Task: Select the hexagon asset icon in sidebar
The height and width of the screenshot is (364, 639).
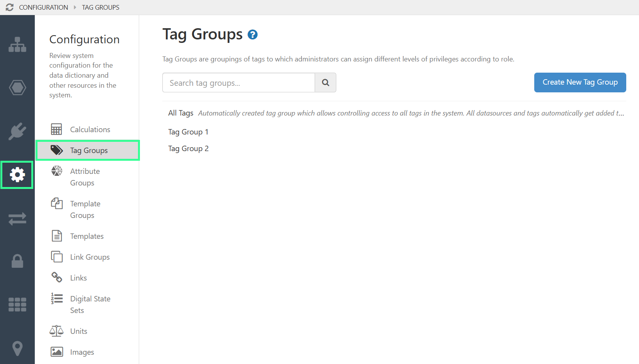Action: 17,88
